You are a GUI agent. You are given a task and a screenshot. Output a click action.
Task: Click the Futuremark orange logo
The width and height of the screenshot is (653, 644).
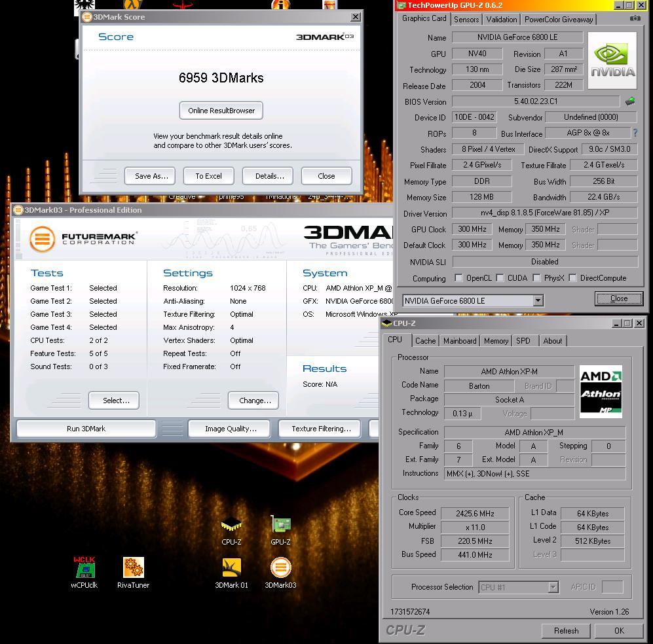[42, 240]
